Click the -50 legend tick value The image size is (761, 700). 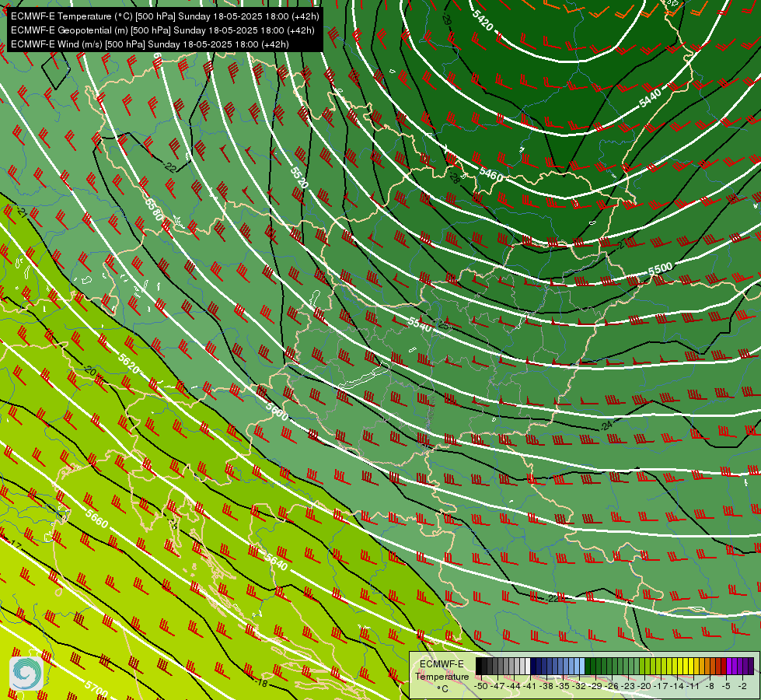click(481, 686)
